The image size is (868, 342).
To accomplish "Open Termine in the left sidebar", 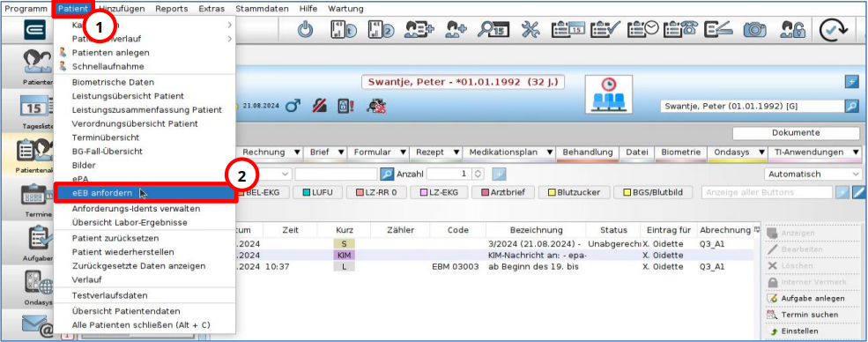I will pyautogui.click(x=37, y=201).
